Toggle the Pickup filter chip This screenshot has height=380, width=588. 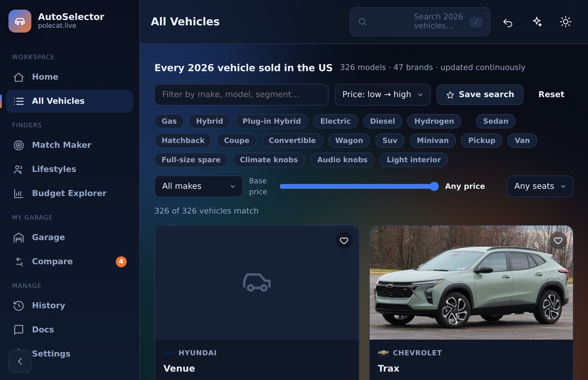[482, 141]
